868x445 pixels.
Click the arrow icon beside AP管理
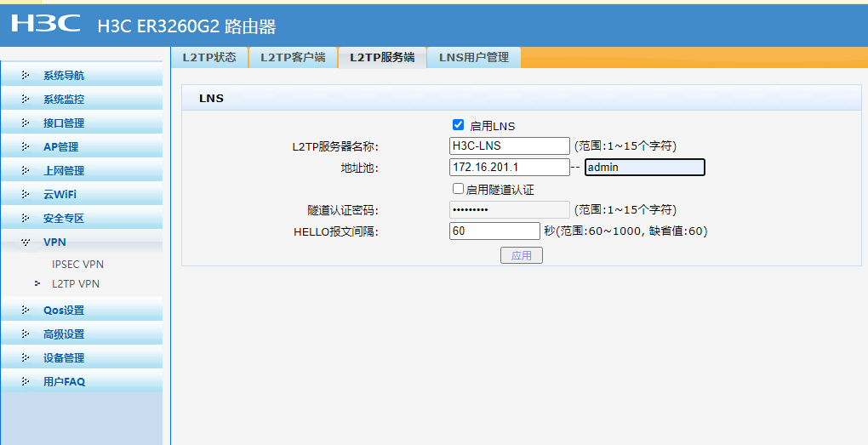tap(26, 146)
